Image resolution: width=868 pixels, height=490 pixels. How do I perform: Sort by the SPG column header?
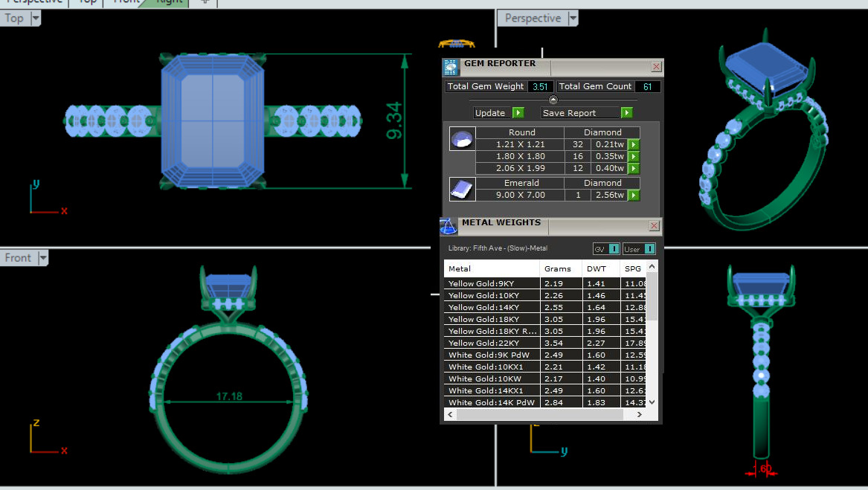(633, 268)
